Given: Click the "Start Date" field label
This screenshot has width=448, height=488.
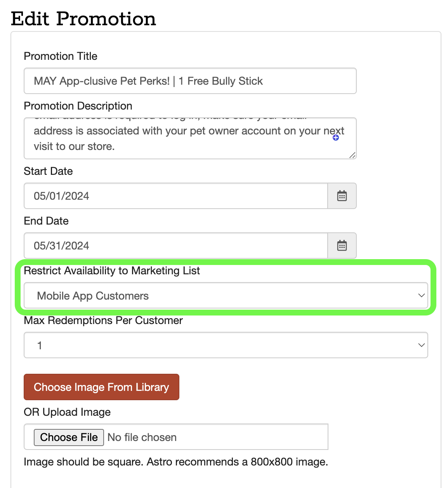Looking at the screenshot, I should coord(48,171).
